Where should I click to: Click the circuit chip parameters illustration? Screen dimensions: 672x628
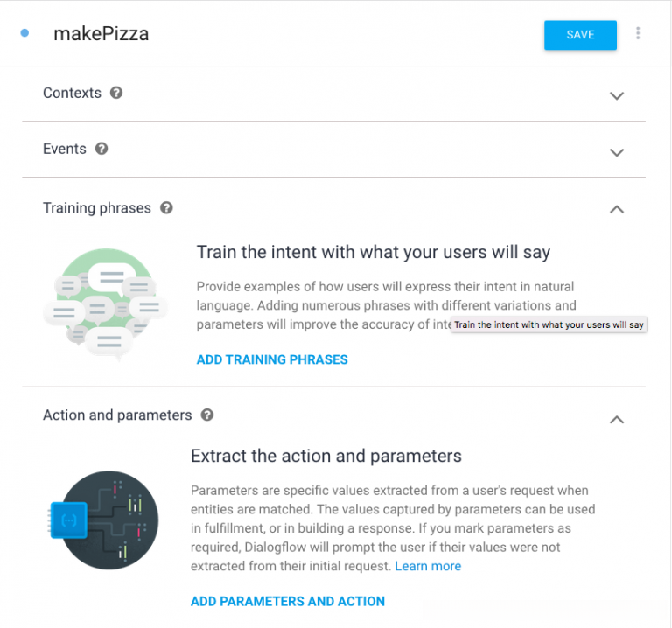click(x=103, y=520)
